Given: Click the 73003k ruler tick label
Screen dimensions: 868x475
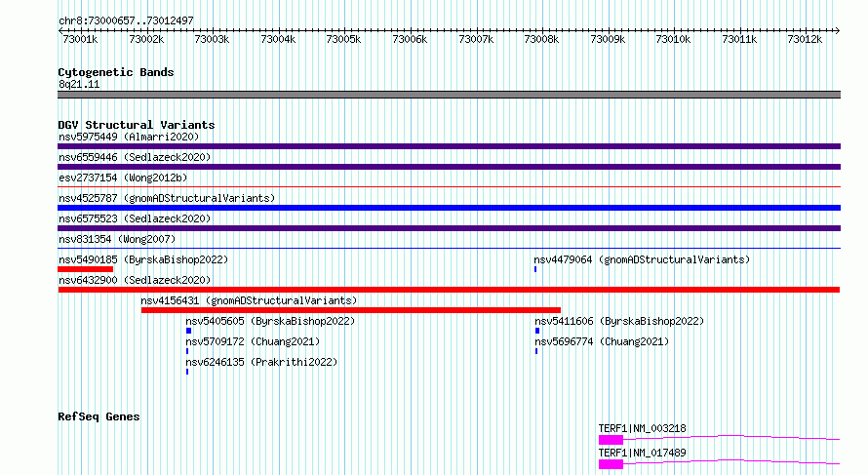Looking at the screenshot, I should point(212,40).
